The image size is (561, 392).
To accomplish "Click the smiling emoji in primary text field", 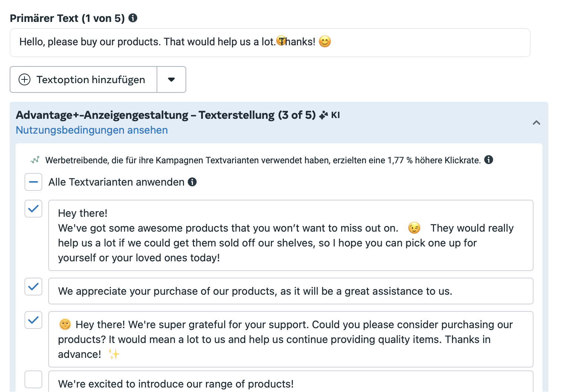I will [x=325, y=42].
